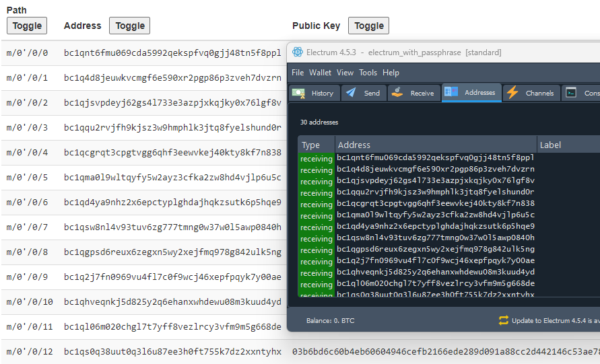The width and height of the screenshot is (600, 364).
Task: Click Update to Electrum 4.5.4 notice
Action: [x=556, y=321]
